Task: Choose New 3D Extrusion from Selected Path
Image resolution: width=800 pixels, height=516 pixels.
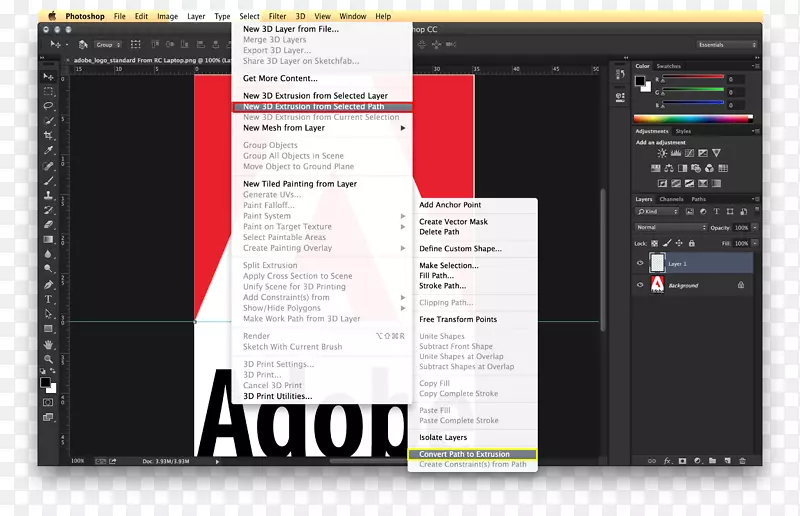Action: pos(322,107)
